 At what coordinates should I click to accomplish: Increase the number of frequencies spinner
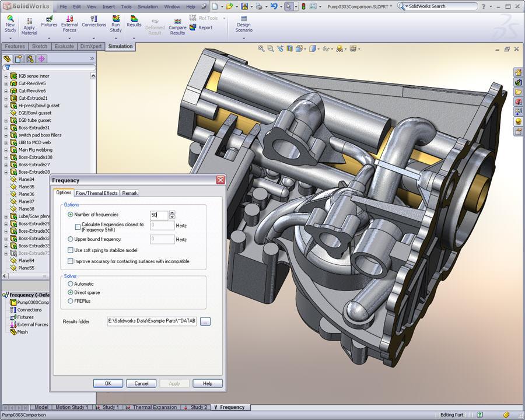172,213
